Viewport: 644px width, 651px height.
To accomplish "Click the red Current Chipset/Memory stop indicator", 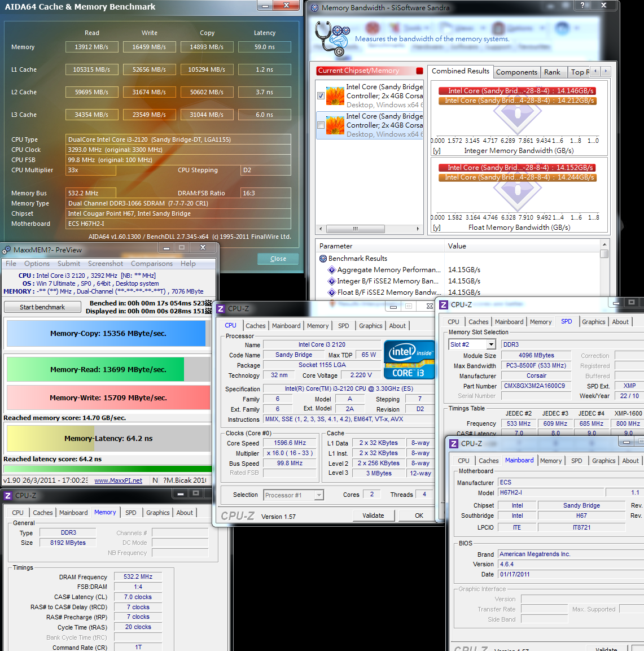I will pyautogui.click(x=419, y=71).
